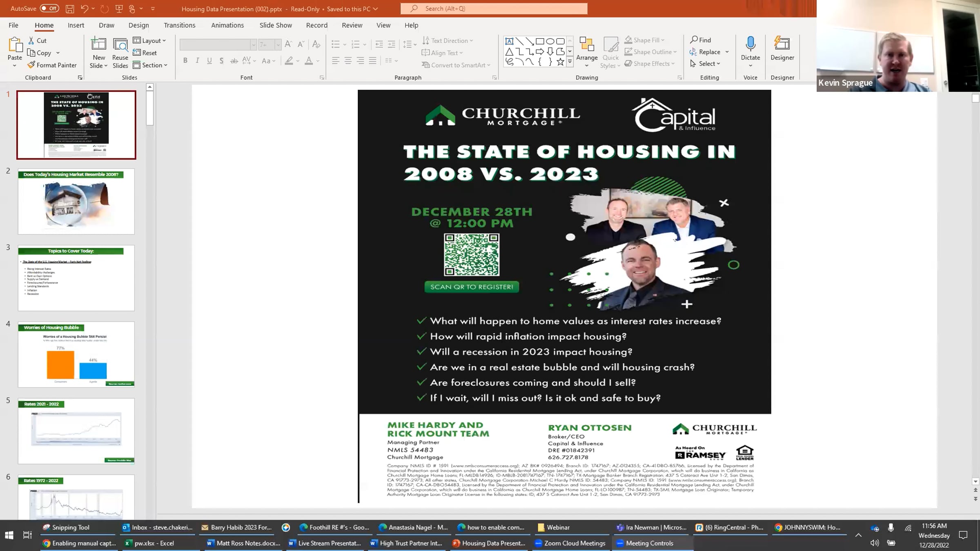Click the Replace button
Viewport: 980px width, 551px height.
(x=709, y=52)
